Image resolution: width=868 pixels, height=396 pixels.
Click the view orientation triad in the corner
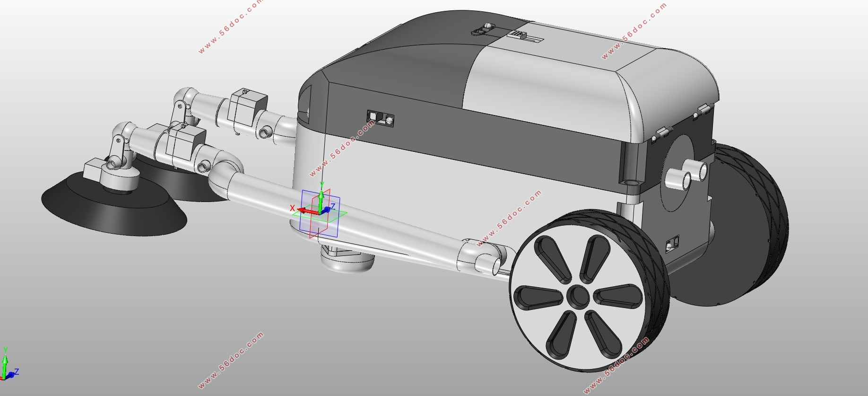[x=9, y=364]
